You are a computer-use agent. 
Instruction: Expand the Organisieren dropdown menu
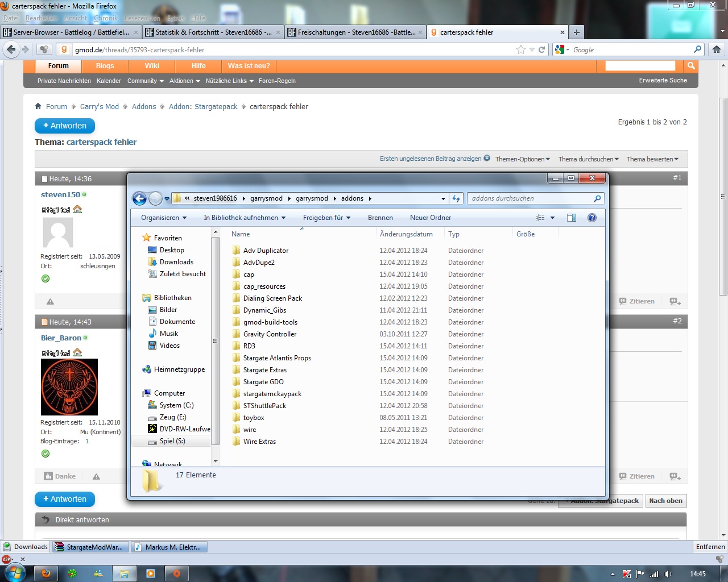pyautogui.click(x=164, y=218)
